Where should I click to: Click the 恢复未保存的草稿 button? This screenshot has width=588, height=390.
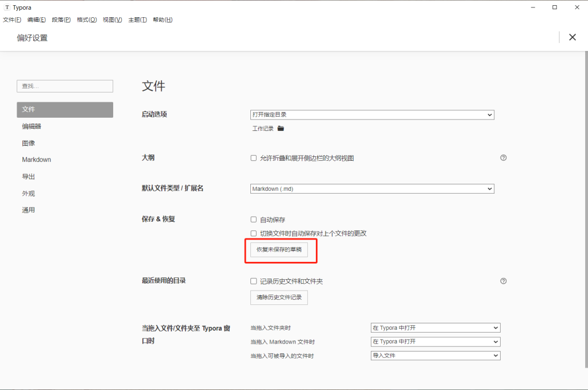pos(279,250)
